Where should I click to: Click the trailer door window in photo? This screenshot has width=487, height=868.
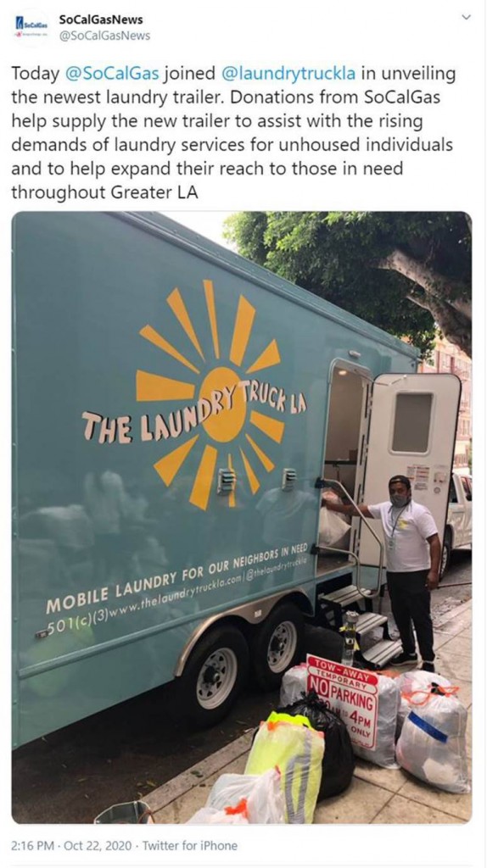pyautogui.click(x=411, y=423)
